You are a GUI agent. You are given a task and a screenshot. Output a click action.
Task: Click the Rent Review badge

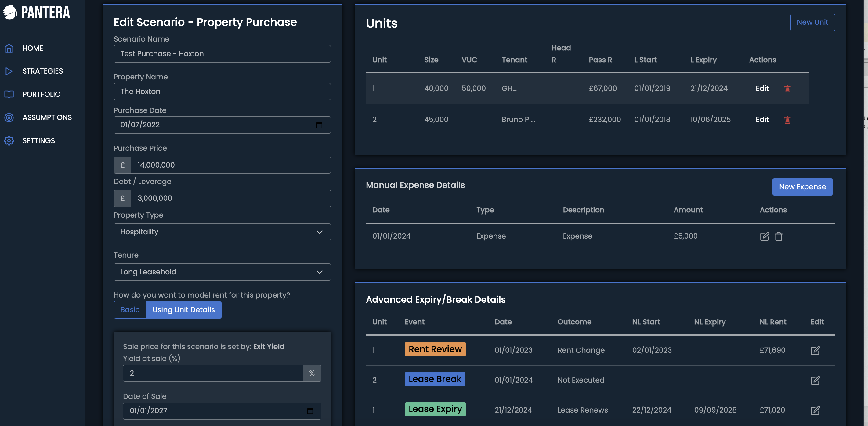coord(435,349)
